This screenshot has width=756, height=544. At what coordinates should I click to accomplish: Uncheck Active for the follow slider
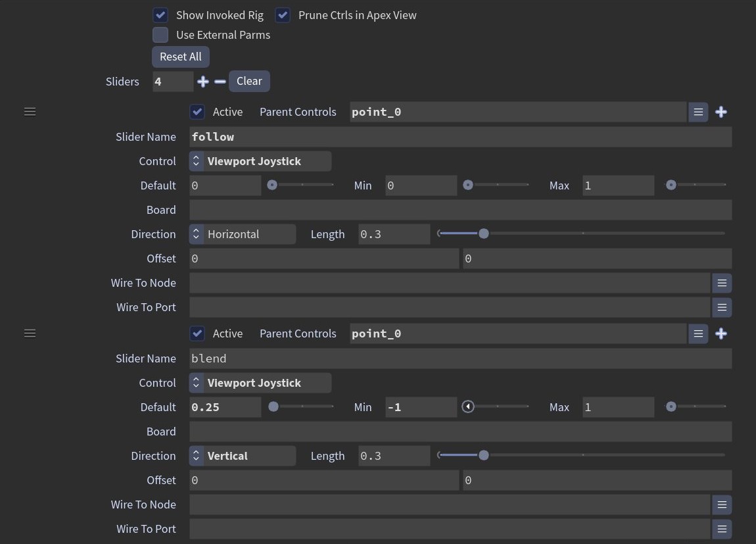pos(197,112)
